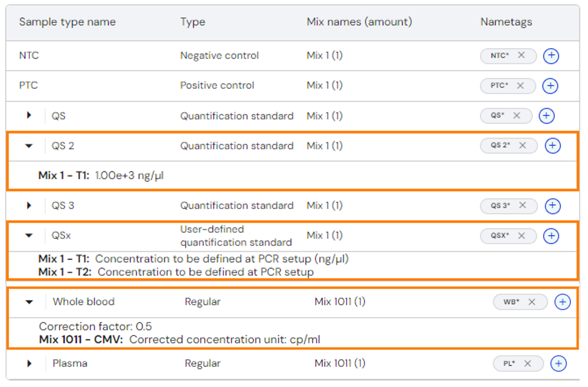Click User-defined quantification standard type cell
Screen dimensions: 588x387
point(236,236)
